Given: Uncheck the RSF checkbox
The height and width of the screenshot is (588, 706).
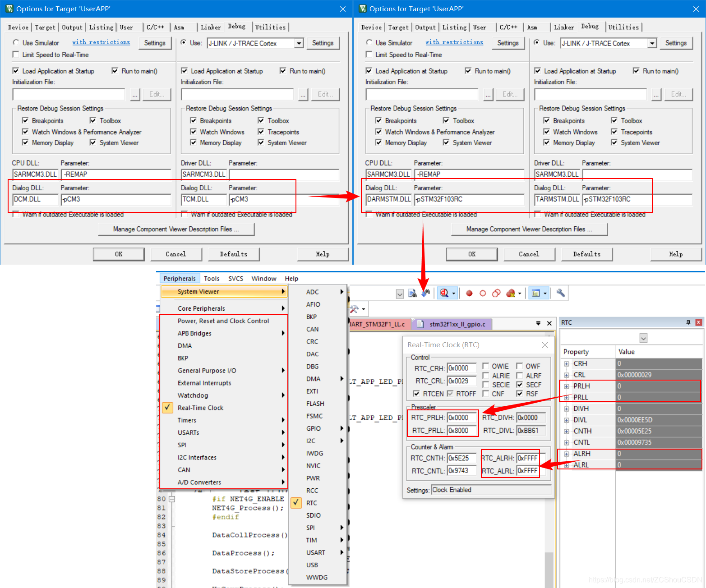Looking at the screenshot, I should point(520,394).
